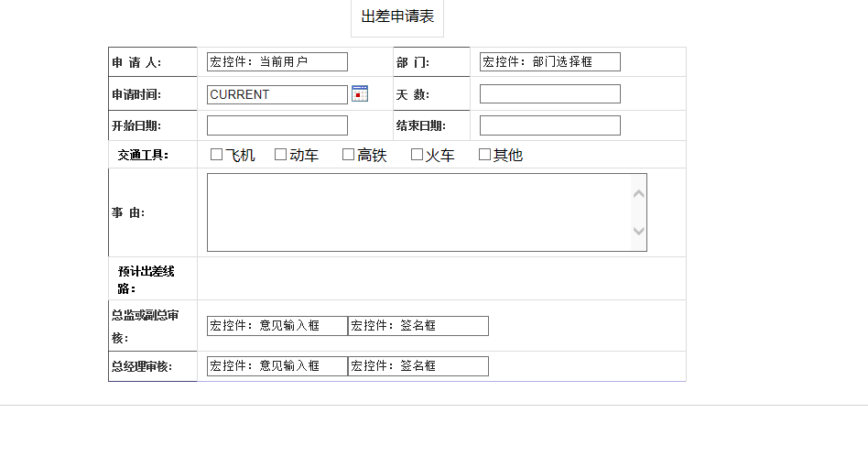
Task: Click the 交通工具 label
Action: tap(143, 156)
